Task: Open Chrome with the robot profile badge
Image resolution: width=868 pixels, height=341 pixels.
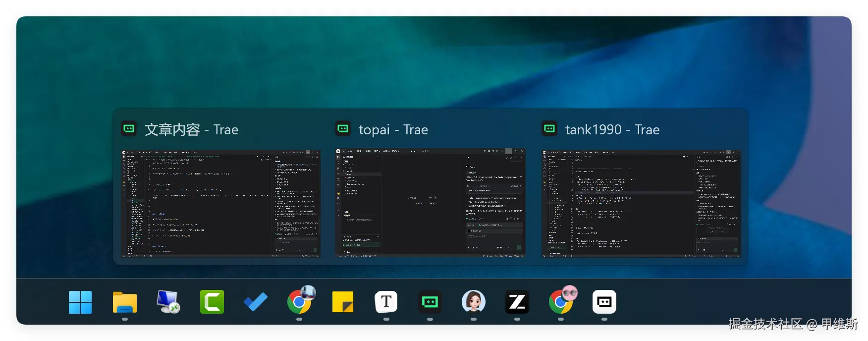Action: [x=300, y=300]
